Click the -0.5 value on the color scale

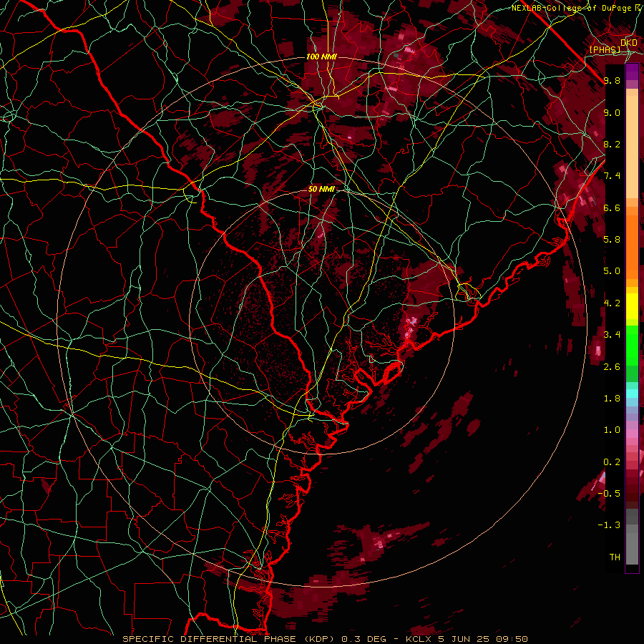(x=610, y=494)
